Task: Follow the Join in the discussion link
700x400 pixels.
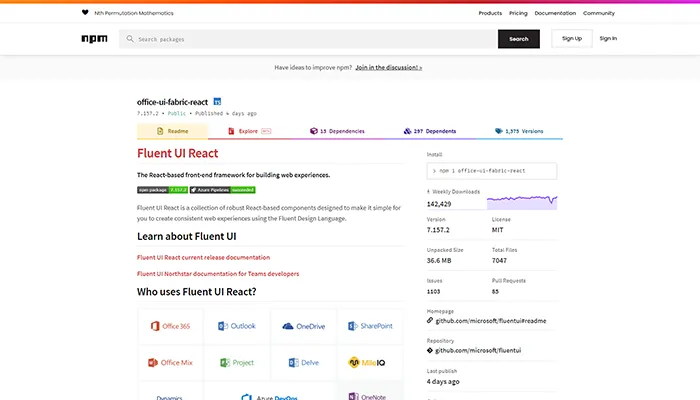Action: click(389, 67)
